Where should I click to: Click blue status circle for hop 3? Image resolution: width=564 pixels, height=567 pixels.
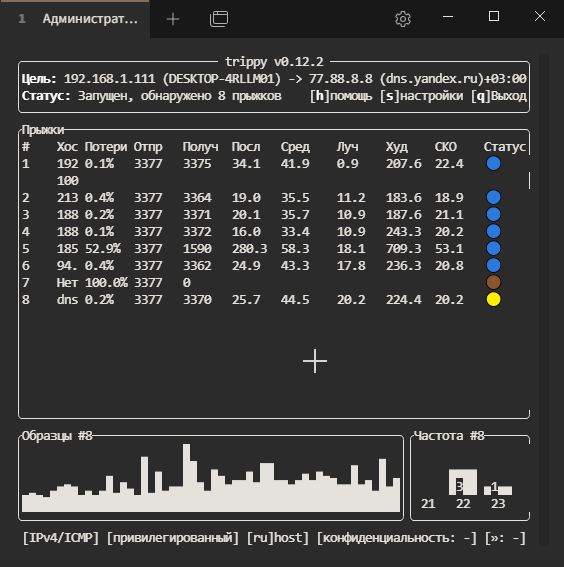click(x=494, y=214)
